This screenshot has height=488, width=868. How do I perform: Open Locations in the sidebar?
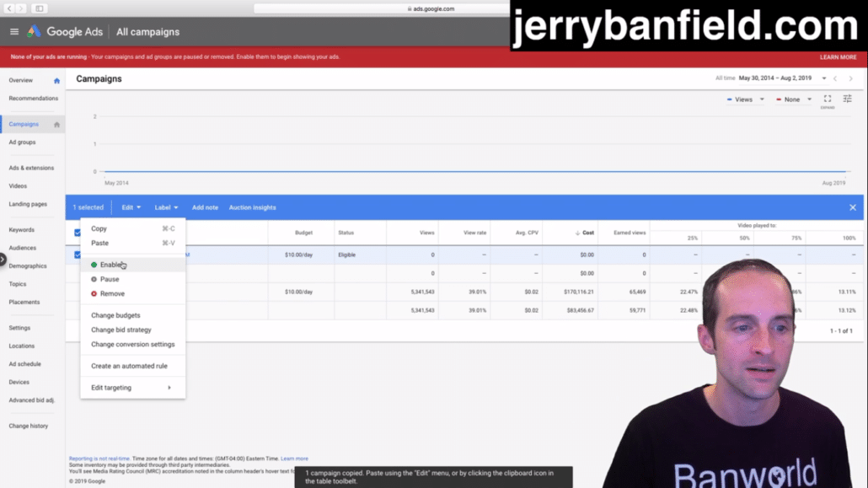[22, 346]
